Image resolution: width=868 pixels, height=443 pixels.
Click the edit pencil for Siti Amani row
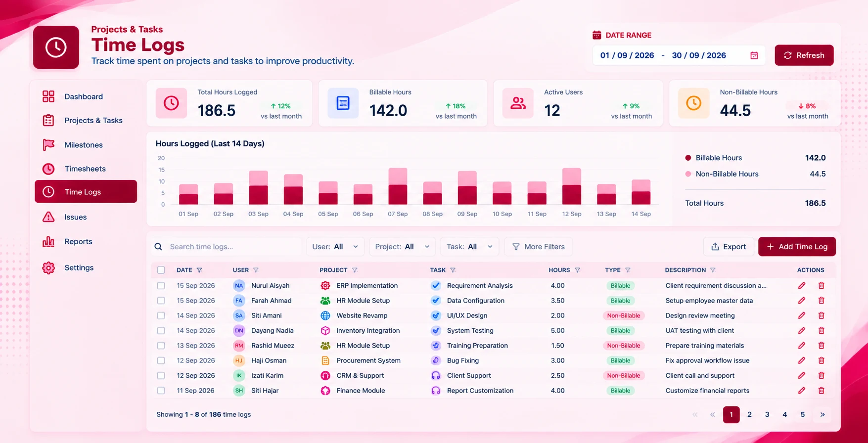click(802, 315)
